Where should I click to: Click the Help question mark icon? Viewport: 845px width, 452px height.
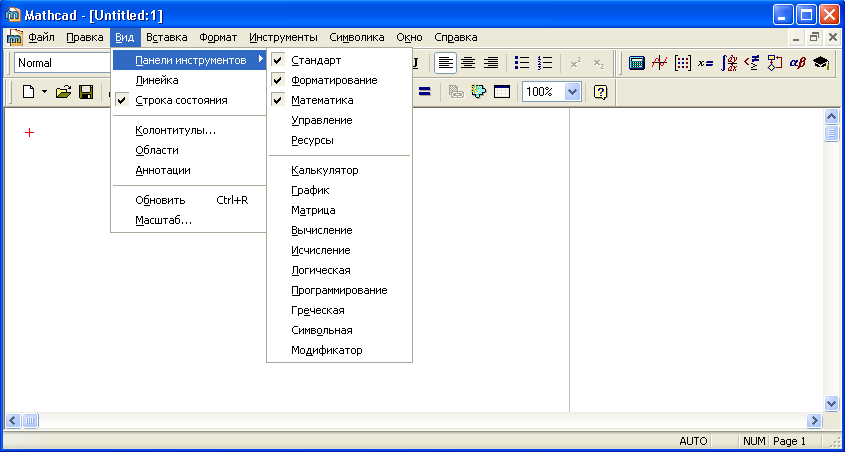[600, 92]
